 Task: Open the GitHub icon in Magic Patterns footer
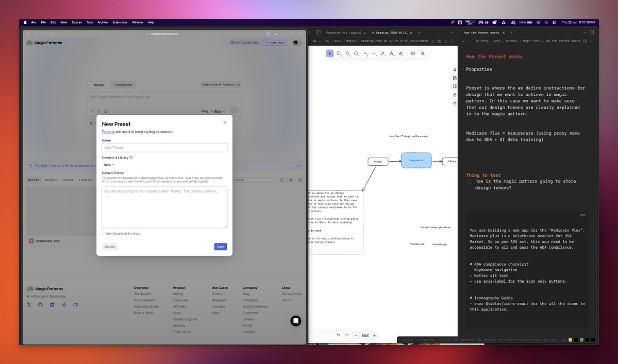[x=40, y=305]
